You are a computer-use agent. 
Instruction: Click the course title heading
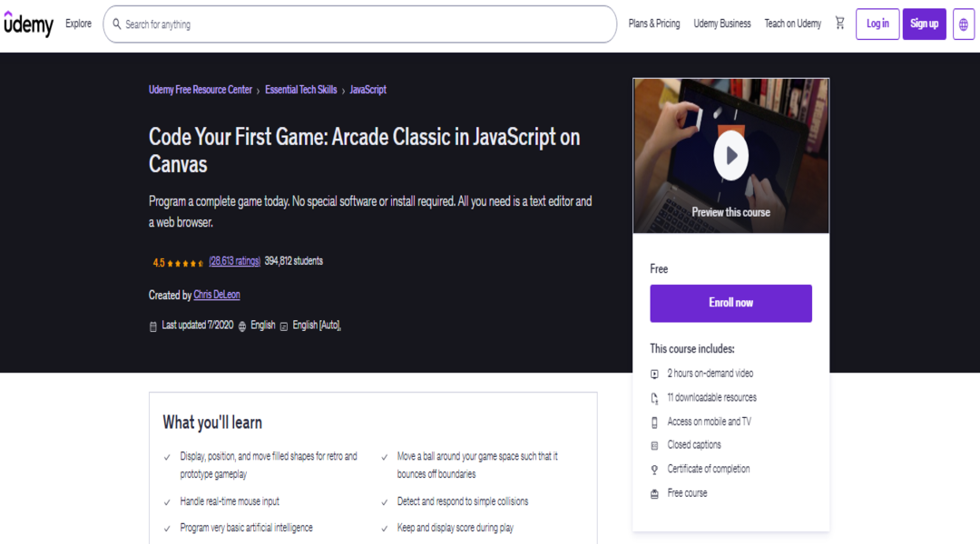pos(365,151)
